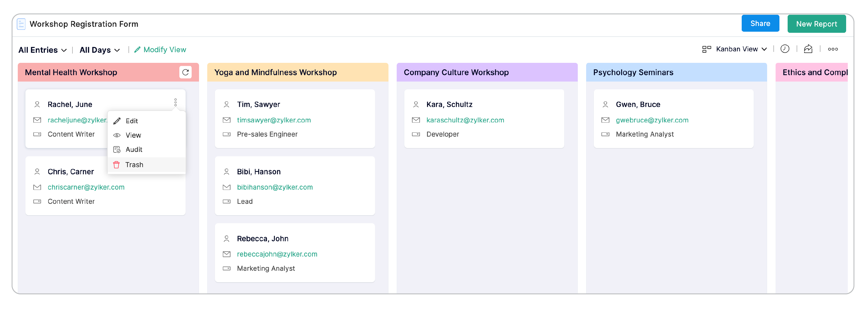Image resolution: width=868 pixels, height=309 pixels.
Task: Expand the All Days dropdown
Action: pyautogui.click(x=100, y=50)
